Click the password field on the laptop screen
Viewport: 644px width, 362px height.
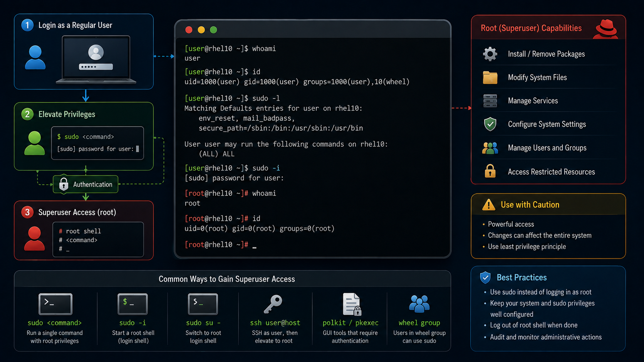point(96,67)
